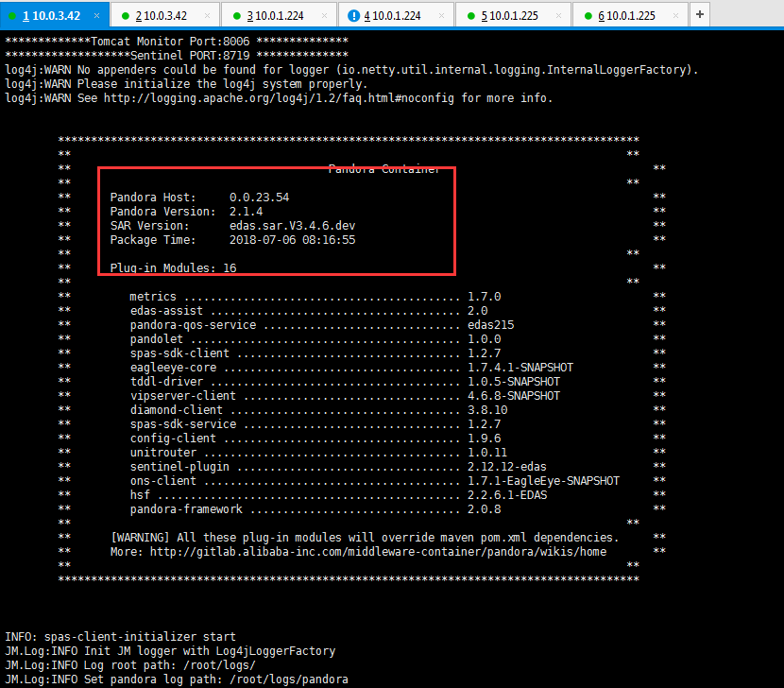Image resolution: width=784 pixels, height=688 pixels.
Task: Click pandora-qos-service module name
Action: [x=193, y=325]
